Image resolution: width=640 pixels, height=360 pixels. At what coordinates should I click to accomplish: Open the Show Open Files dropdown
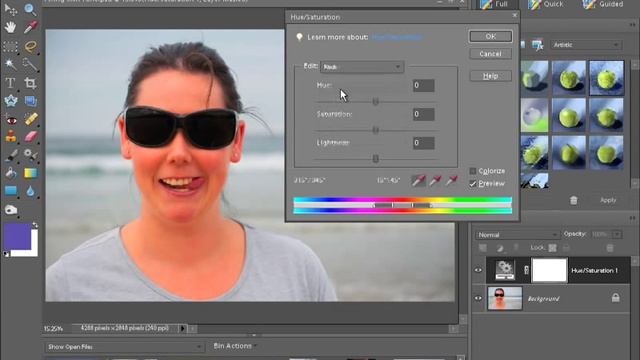124,347
